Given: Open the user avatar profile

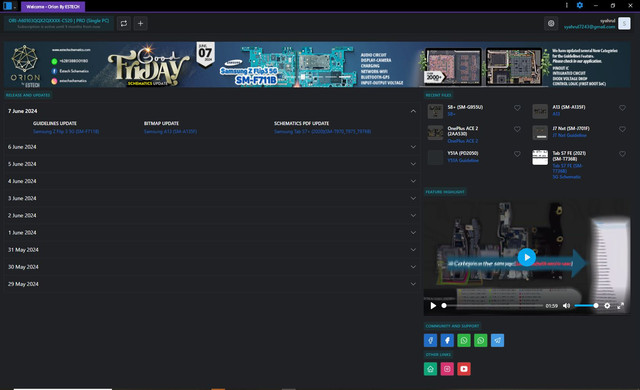Looking at the screenshot, I should click(x=624, y=23).
